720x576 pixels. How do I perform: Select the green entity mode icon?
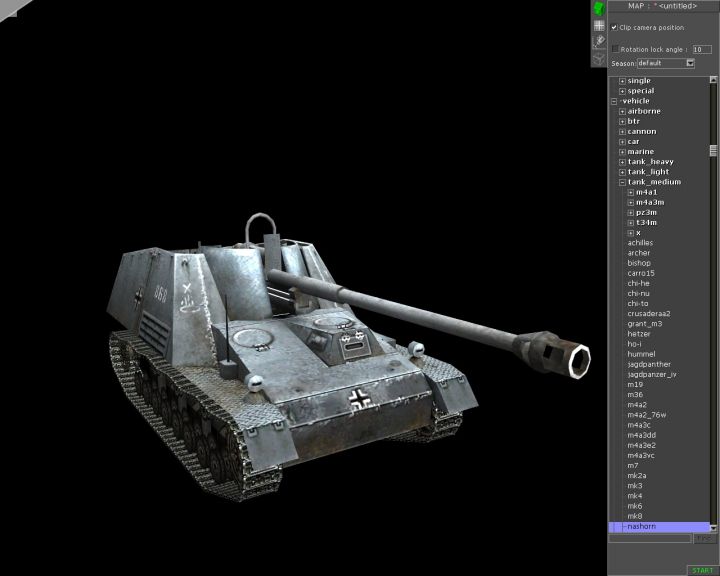[x=599, y=9]
